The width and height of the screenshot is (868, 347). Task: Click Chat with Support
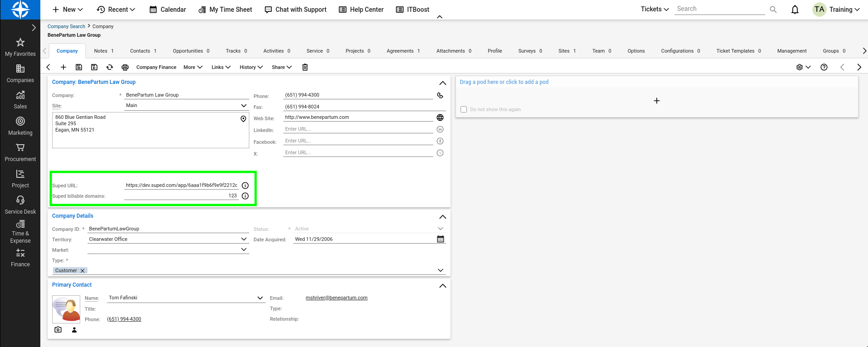tap(296, 10)
